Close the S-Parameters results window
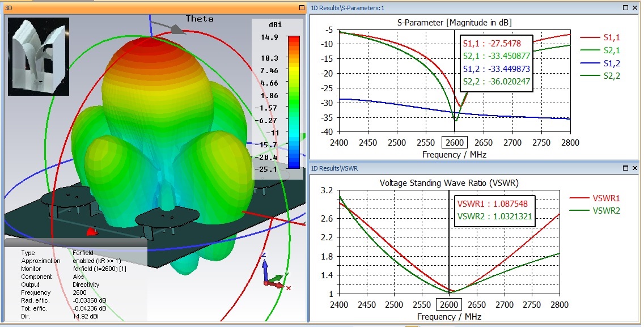Image resolution: width=644 pixels, height=327 pixels. point(635,8)
